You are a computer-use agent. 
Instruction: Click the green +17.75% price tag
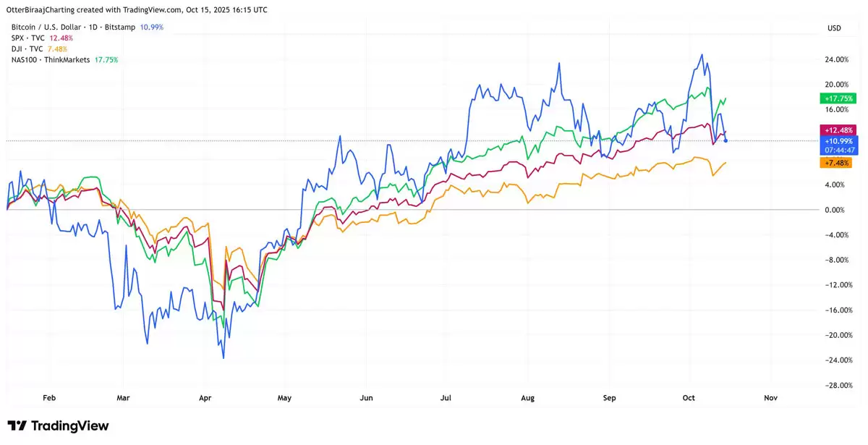(x=837, y=98)
